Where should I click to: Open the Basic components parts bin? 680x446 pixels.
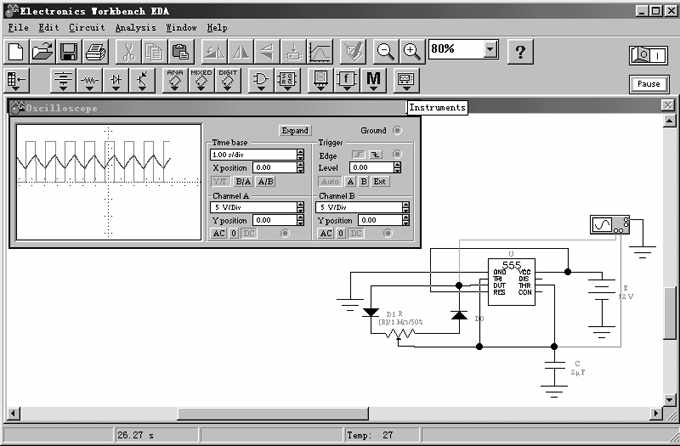click(89, 80)
